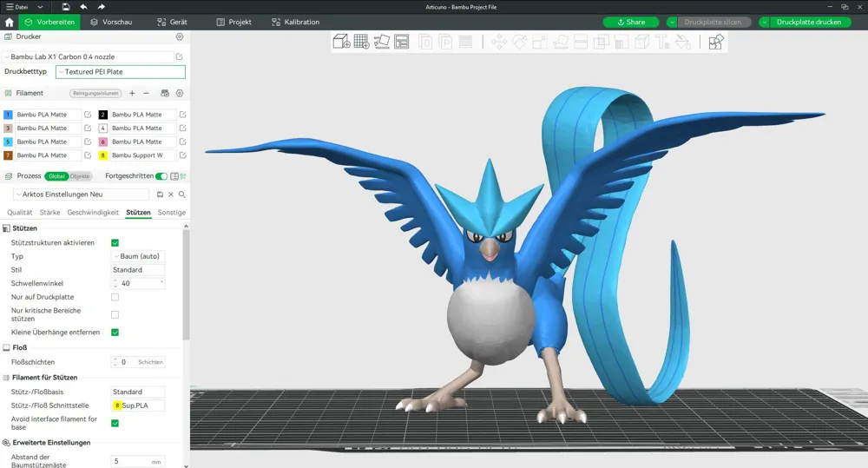
Task: Uncheck Stützstrukturen aktivieren
Action: (x=115, y=242)
